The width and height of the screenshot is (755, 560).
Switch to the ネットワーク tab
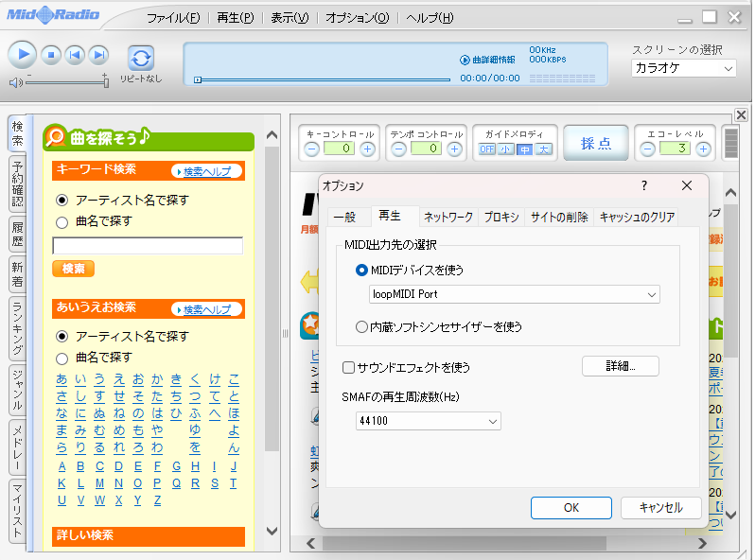pos(448,217)
